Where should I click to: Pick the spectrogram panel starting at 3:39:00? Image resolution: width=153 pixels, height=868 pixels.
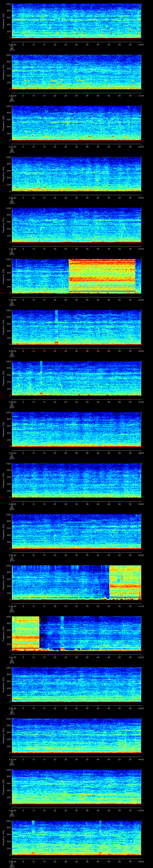click(76, 531)
